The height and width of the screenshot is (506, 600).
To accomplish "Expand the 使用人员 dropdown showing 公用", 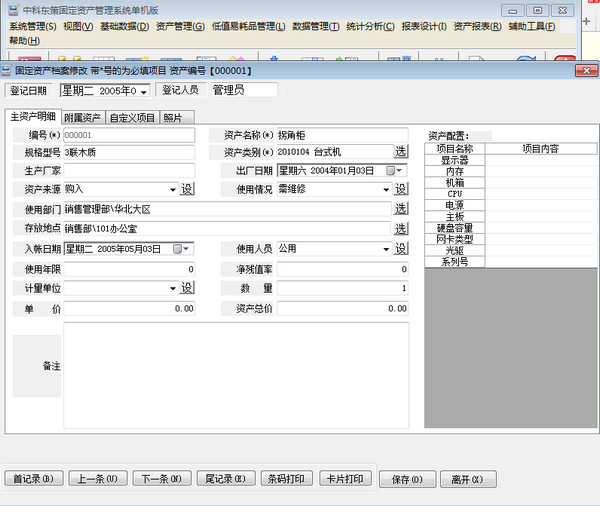I will 386,250.
